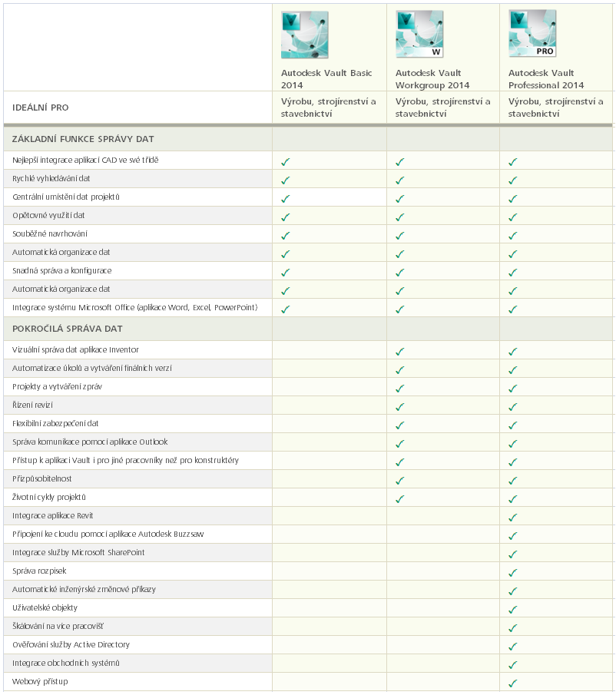Click the Pokročilá správa dat section header
This screenshot has height=695, width=616.
tap(68, 329)
